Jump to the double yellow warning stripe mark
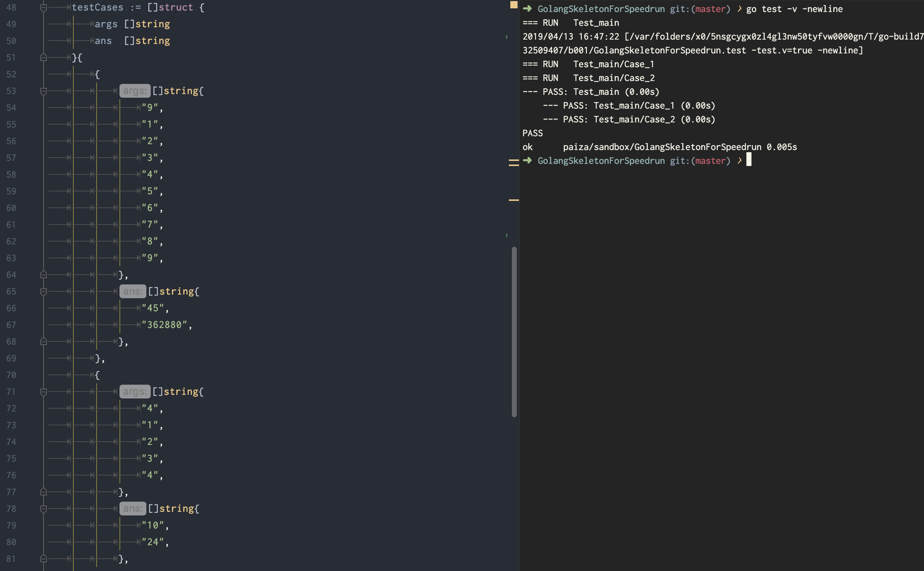924x571 pixels. [x=514, y=163]
